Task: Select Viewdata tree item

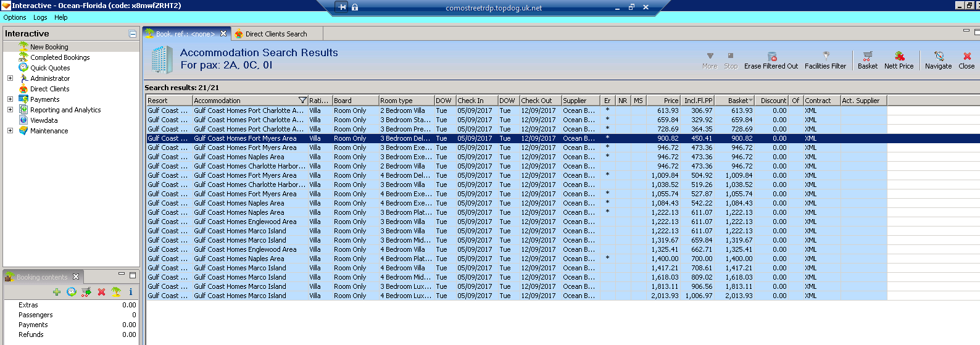Action: coord(44,120)
